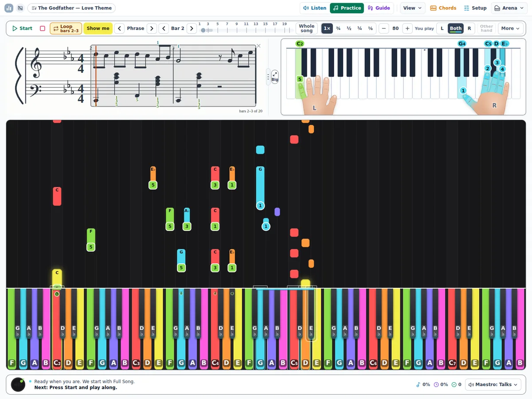This screenshot has height=399, width=532.
Task: Expand the Arena dropdown
Action: pos(509,8)
